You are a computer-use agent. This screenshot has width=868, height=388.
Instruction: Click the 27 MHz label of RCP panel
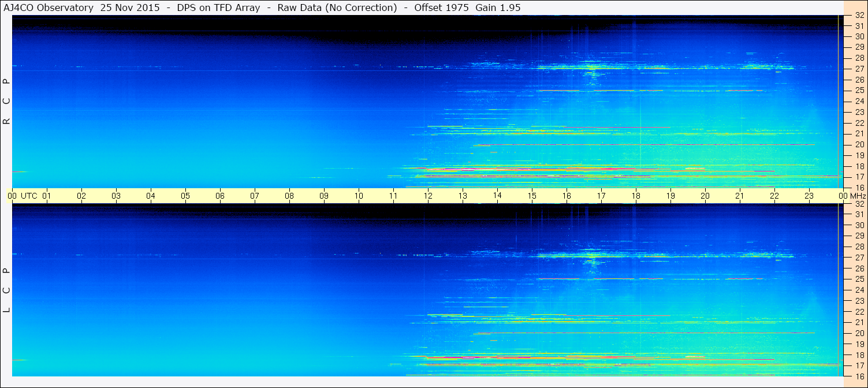click(x=859, y=69)
